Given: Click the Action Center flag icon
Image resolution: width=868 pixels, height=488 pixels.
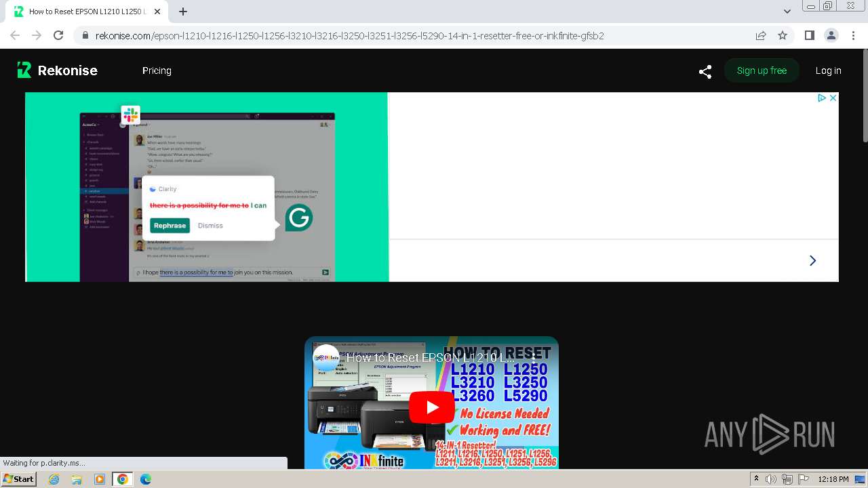Looking at the screenshot, I should tap(804, 479).
